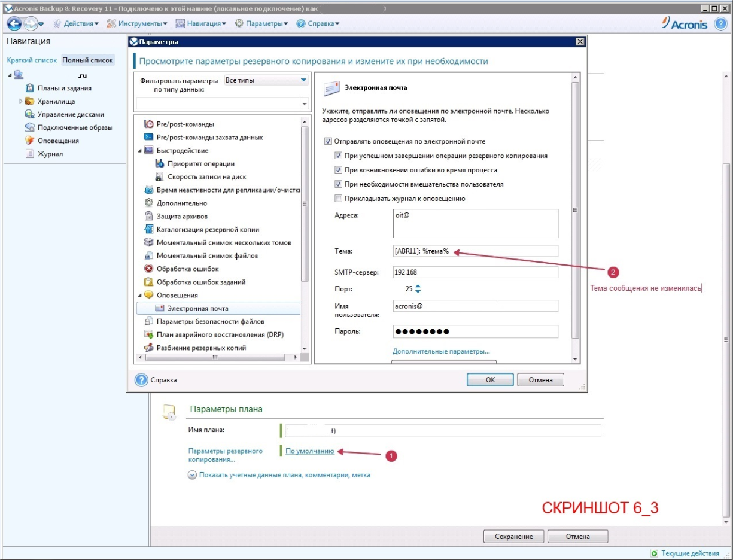733x560 pixels.
Task: Expand the Хранилища navigation node
Action: tap(20, 101)
